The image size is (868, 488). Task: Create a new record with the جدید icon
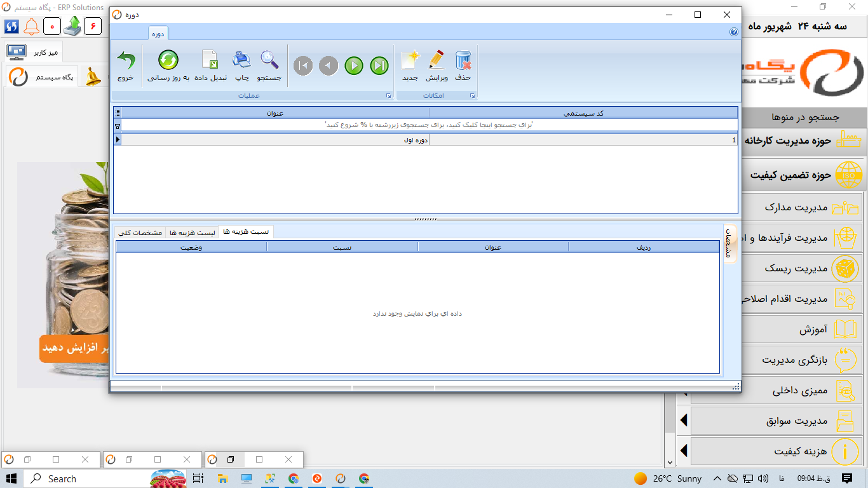[x=410, y=60]
